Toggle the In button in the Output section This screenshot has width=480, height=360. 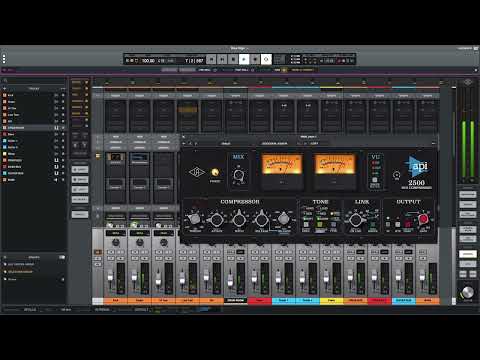388,224
